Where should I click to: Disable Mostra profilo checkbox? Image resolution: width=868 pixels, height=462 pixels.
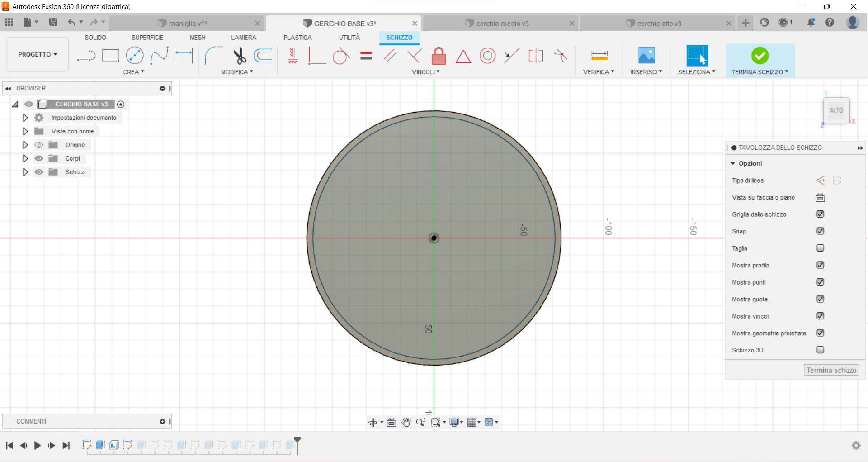[x=821, y=265]
